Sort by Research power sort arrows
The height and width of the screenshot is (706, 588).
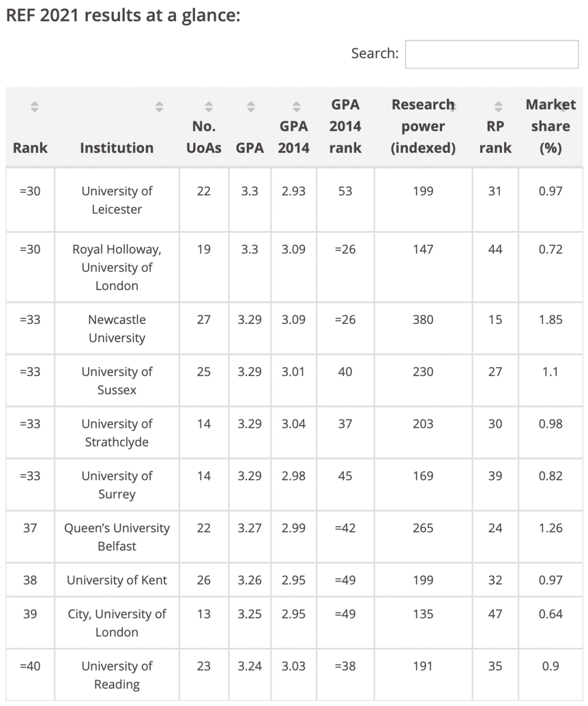[452, 107]
